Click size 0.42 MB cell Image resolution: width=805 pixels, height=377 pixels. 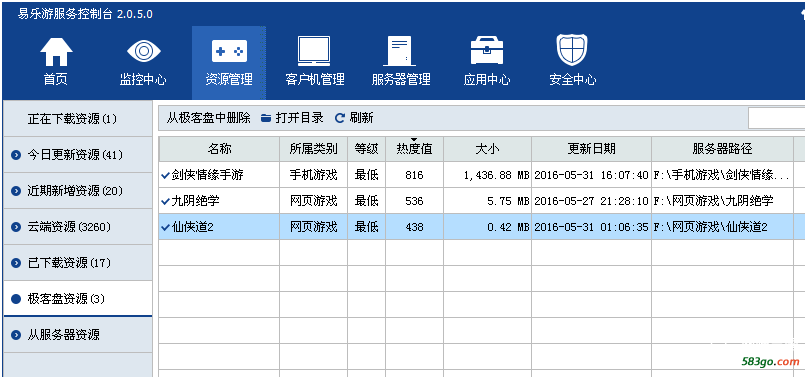(487, 227)
